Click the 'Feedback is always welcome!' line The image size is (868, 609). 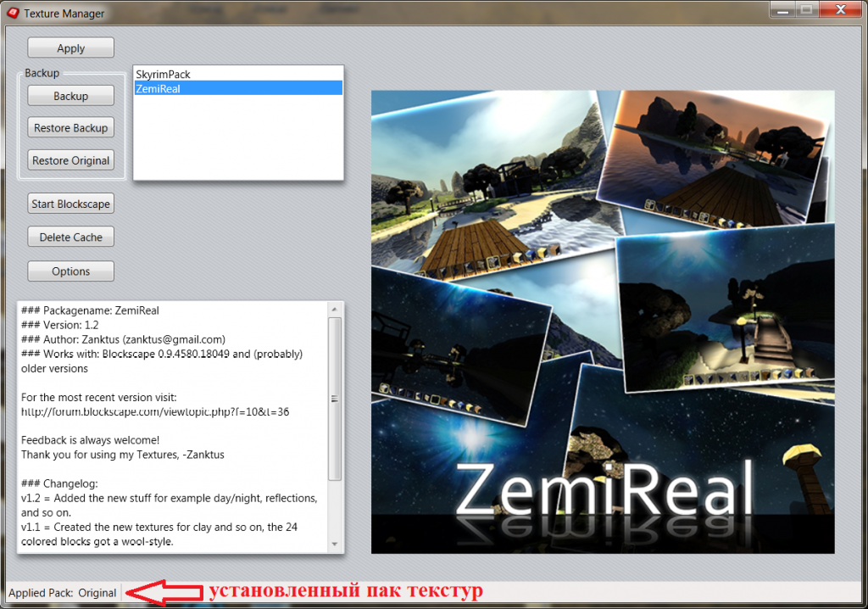tap(90, 440)
